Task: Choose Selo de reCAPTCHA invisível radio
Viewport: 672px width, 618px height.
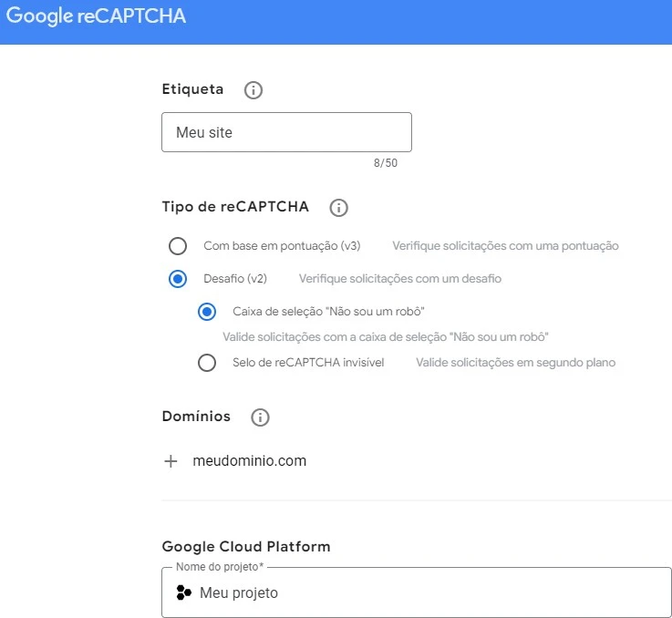Action: [207, 363]
